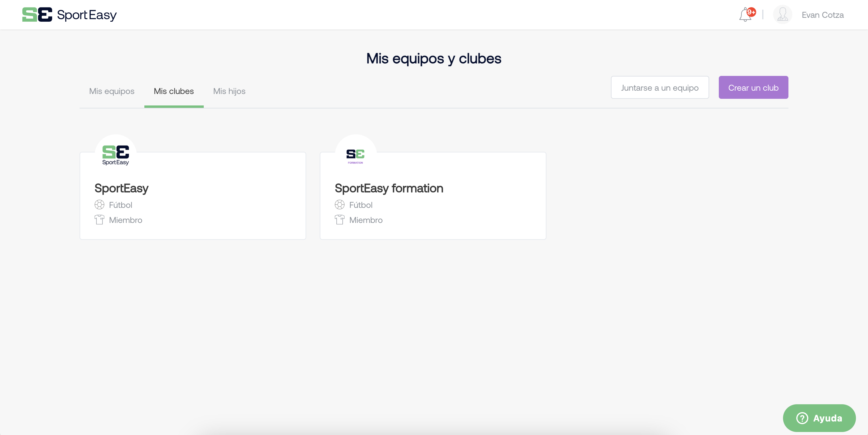Click football icon on SportEasy formation card

pyautogui.click(x=339, y=205)
